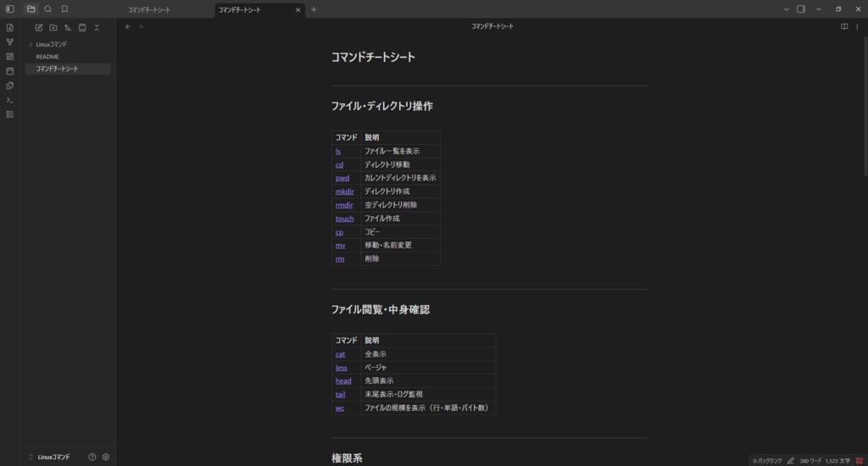Image resolution: width=868 pixels, height=466 pixels.
Task: Open the rmdir command link
Action: (x=344, y=205)
